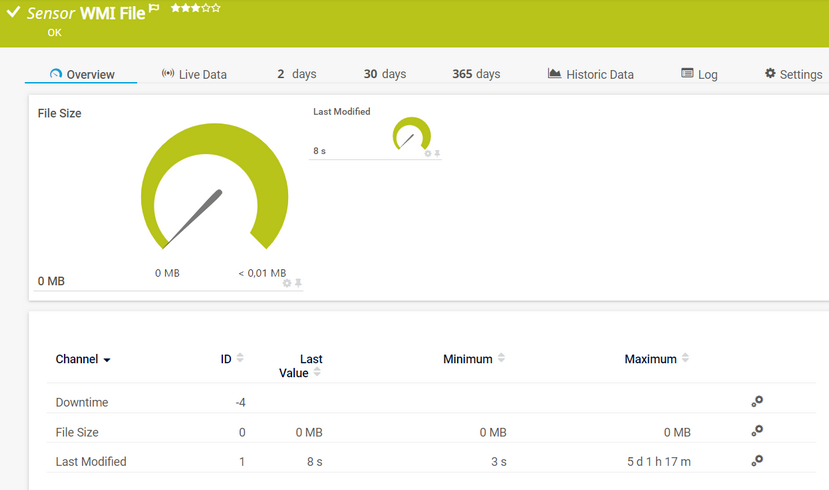Open settings gear for the Downtime channel
The height and width of the screenshot is (490, 829).
(x=757, y=401)
